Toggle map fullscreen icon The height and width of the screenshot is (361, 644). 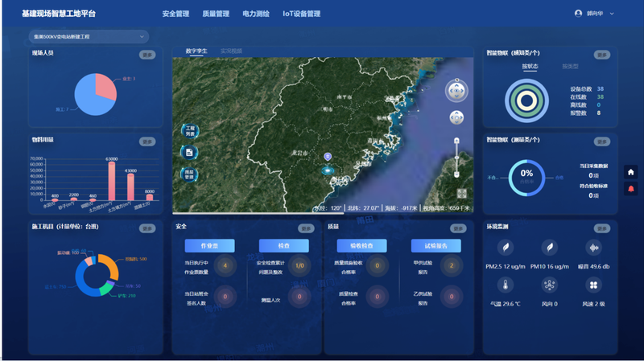point(461,193)
